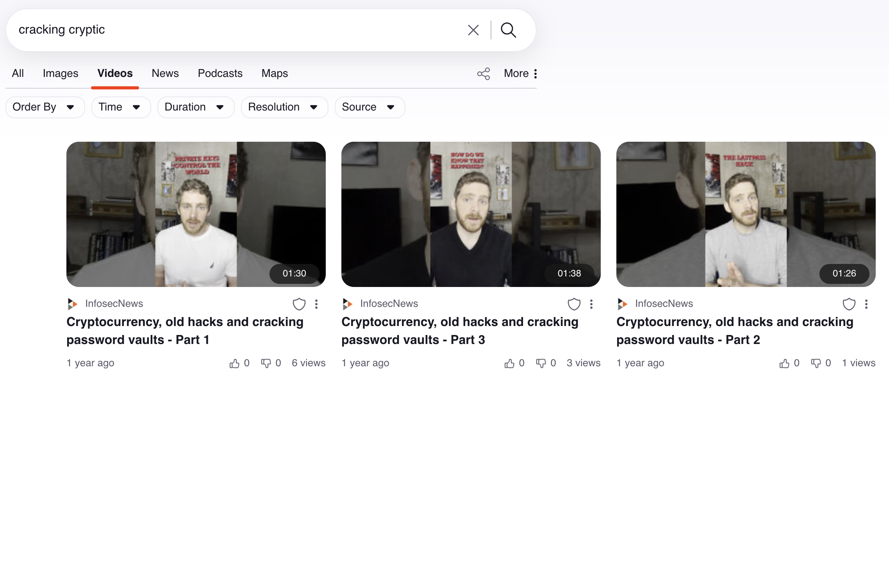Click shield icon on Part 1 video

pyautogui.click(x=299, y=304)
